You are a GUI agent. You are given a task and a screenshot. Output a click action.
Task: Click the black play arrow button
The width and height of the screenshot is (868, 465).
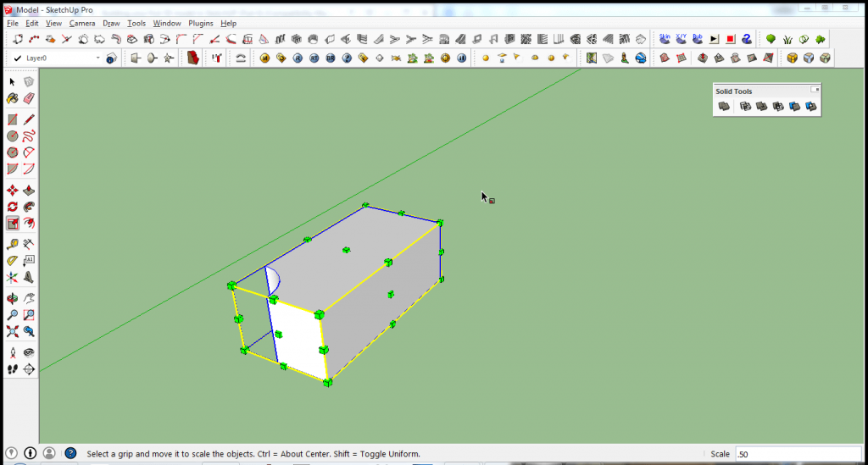pos(714,39)
